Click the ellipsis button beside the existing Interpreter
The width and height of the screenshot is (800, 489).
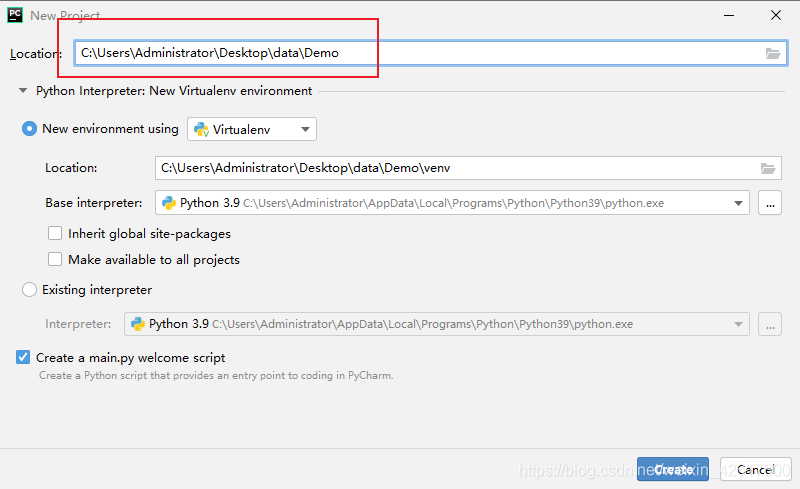point(769,324)
